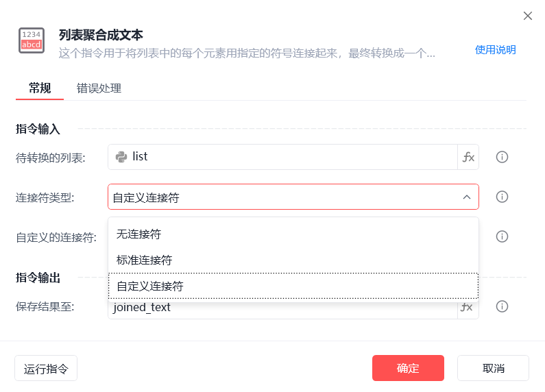
Task: Click the 待转换的列表 input field
Action: point(282,157)
